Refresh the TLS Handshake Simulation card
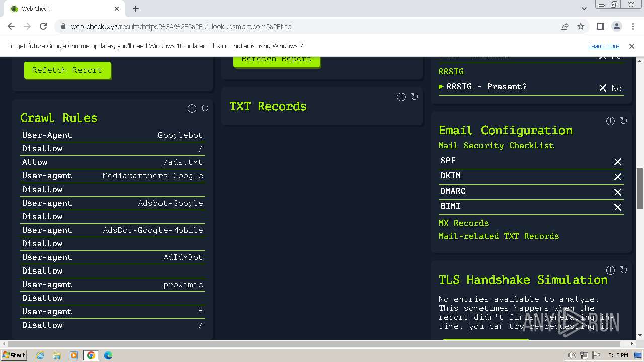 click(x=623, y=270)
